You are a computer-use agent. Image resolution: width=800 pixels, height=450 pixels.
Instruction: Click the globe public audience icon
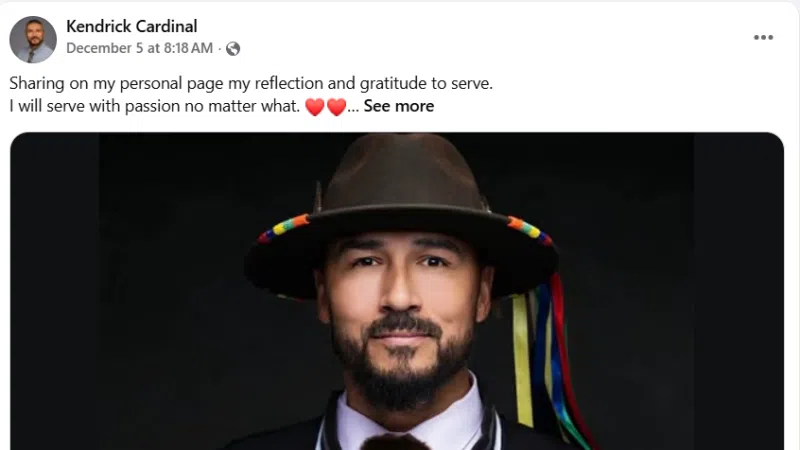(233, 48)
